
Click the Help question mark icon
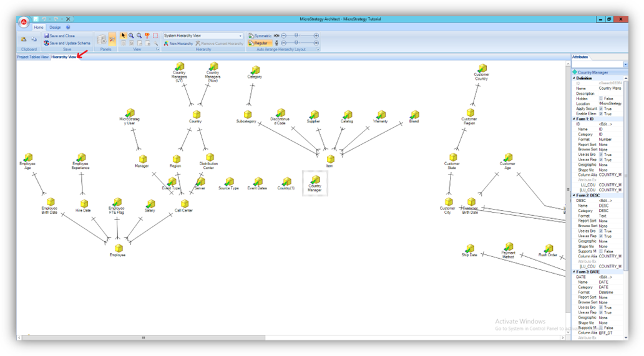coord(68,27)
